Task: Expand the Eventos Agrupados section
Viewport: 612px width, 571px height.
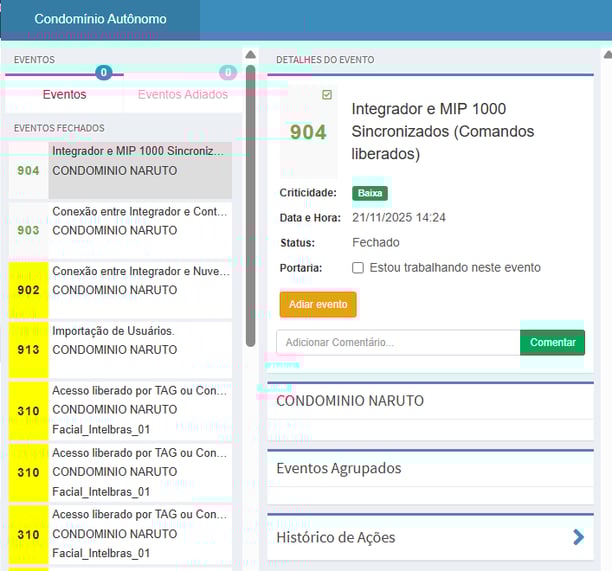Action: pyautogui.click(x=430, y=468)
